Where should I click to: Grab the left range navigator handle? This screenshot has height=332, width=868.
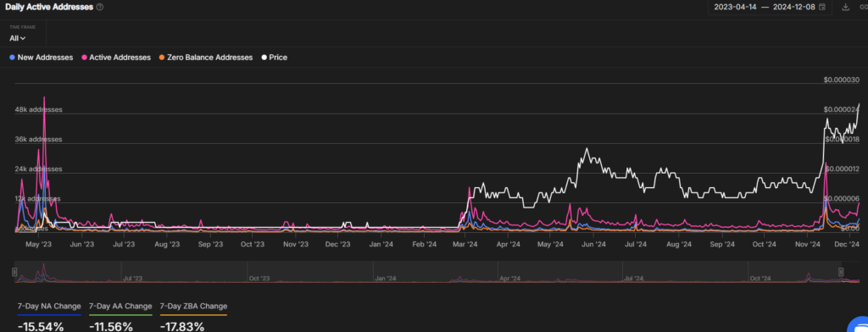15,271
